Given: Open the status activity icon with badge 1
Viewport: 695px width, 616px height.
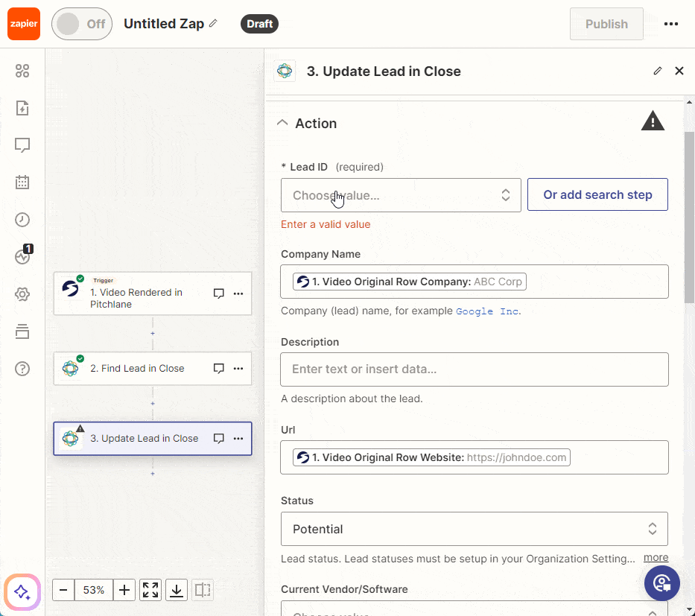Looking at the screenshot, I should [23, 255].
